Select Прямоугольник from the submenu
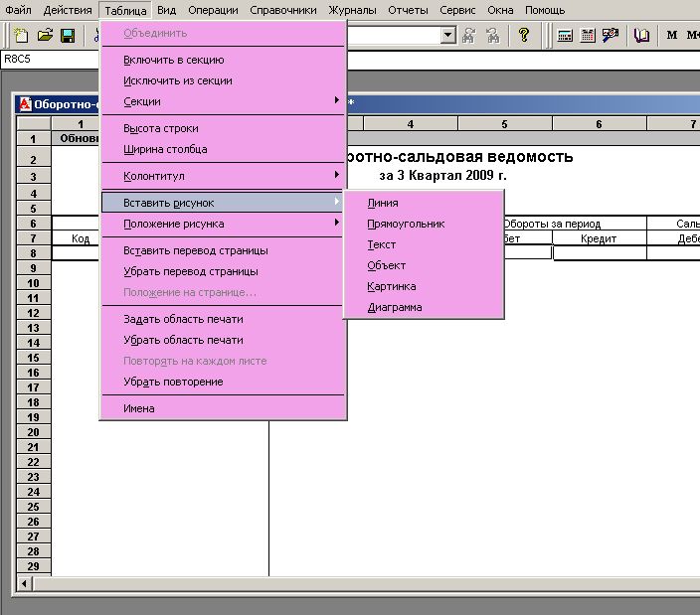Viewport: 700px width, 615px height. click(x=406, y=224)
